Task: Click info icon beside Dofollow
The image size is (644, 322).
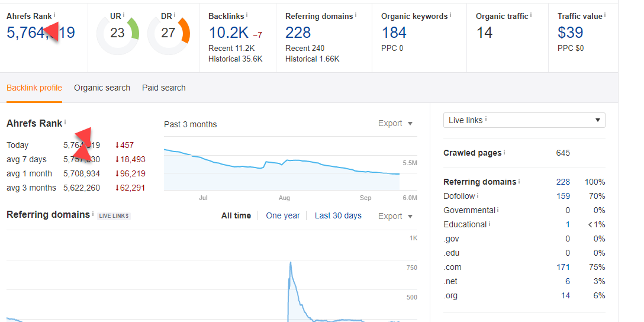Action: 478,195
